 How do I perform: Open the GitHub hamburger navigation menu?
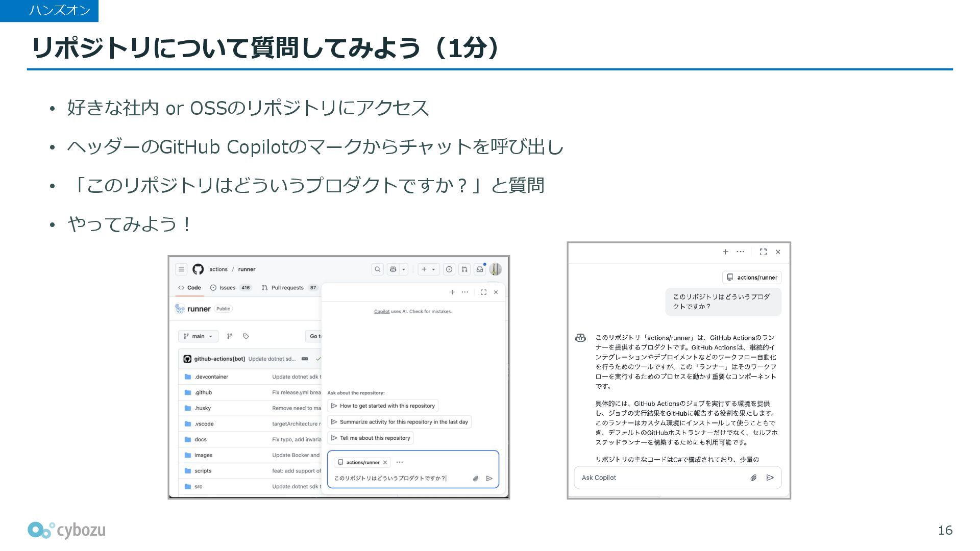click(181, 269)
